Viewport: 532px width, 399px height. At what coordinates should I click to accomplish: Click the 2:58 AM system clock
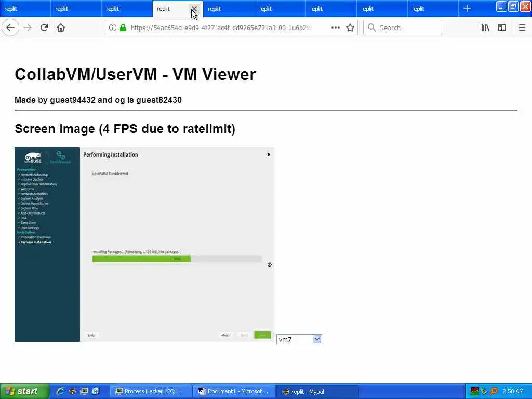coord(513,391)
